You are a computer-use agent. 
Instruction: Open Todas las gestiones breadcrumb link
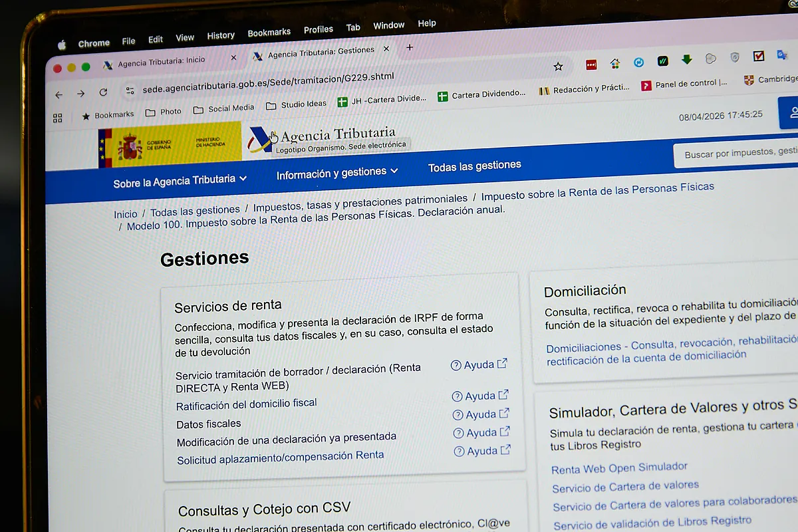point(195,211)
